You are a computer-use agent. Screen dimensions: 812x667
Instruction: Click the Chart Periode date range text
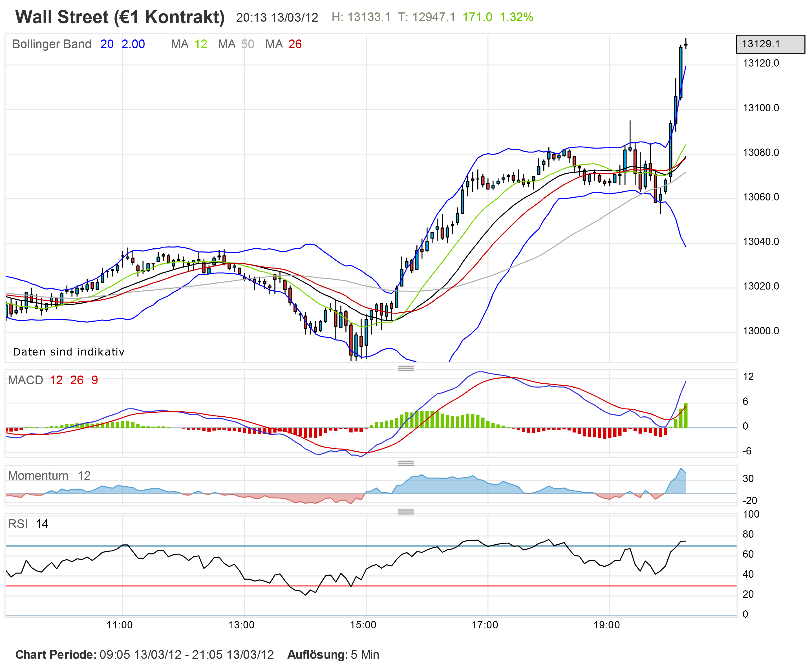coord(186,655)
